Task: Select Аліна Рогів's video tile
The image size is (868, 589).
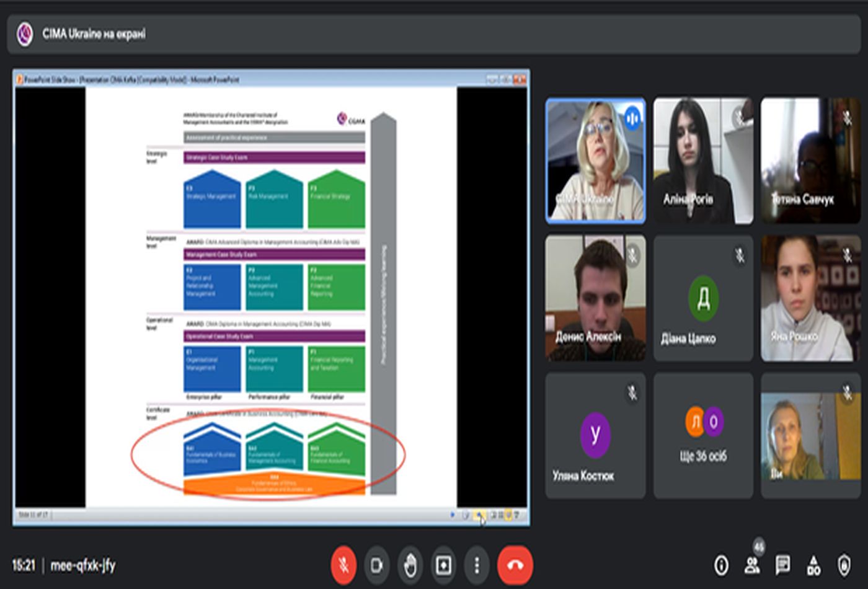Action: (703, 161)
